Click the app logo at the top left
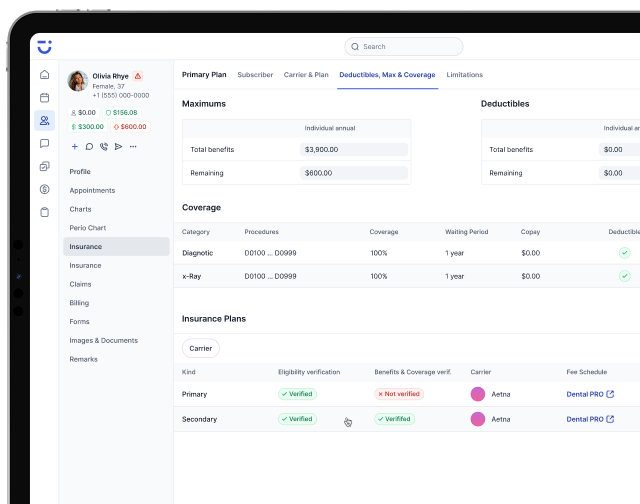 (x=44, y=47)
